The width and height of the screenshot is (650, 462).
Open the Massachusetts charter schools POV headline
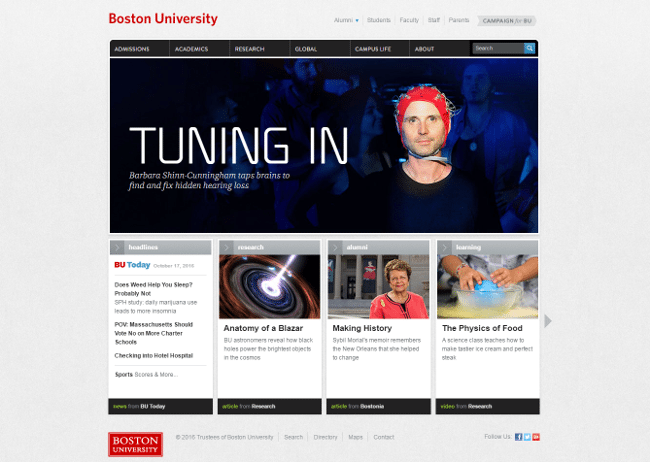(153, 333)
